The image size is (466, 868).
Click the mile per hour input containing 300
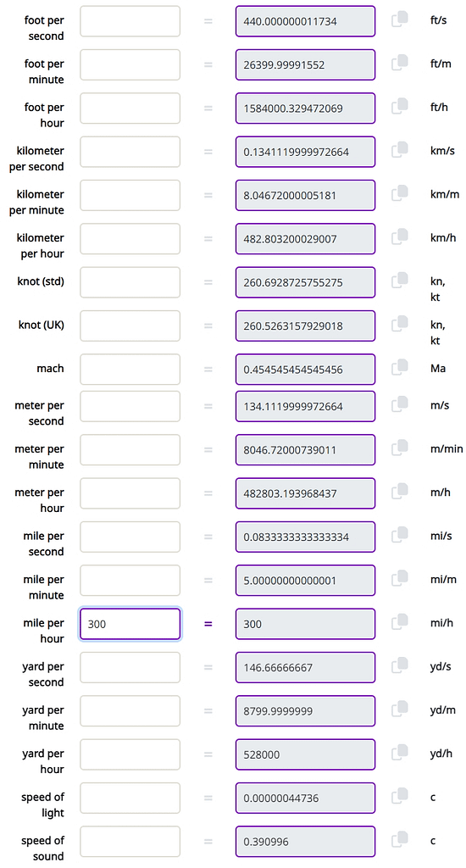(130, 624)
